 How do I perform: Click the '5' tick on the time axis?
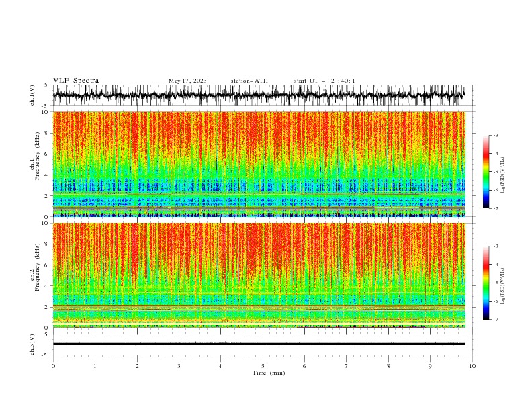pos(263,366)
